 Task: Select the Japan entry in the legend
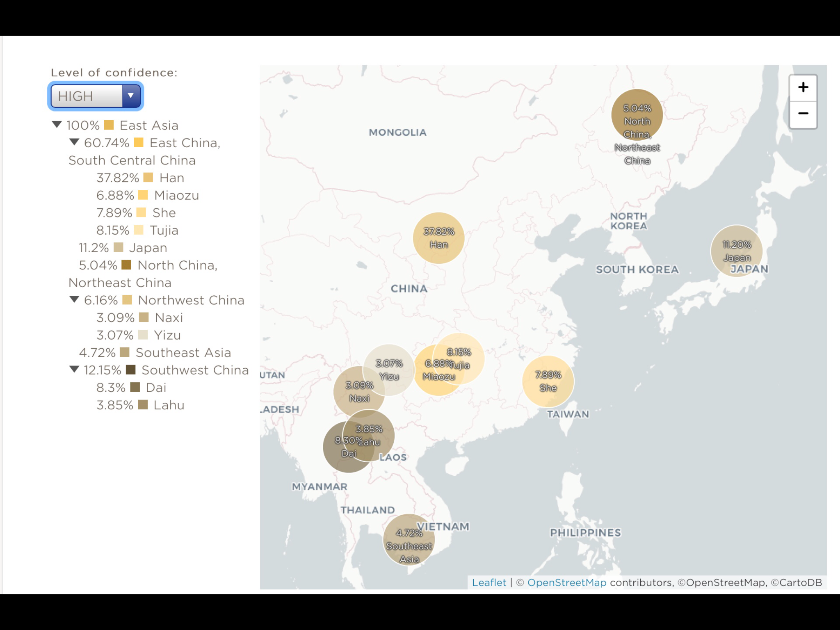tap(148, 248)
